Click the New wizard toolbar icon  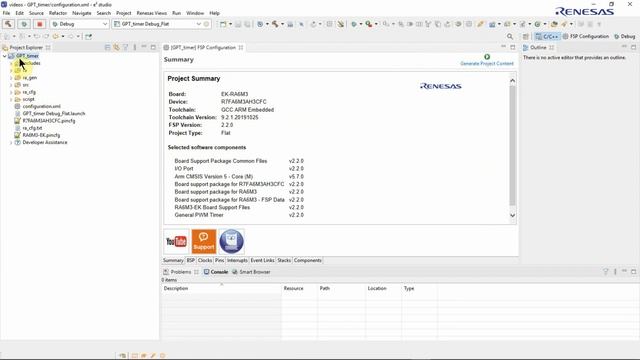[223, 24]
